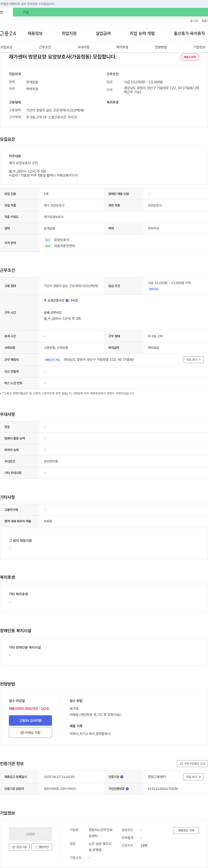Screen dimensions: 208x868
Task: Jump to the 전형방법 section tab
Action: coord(161,47)
